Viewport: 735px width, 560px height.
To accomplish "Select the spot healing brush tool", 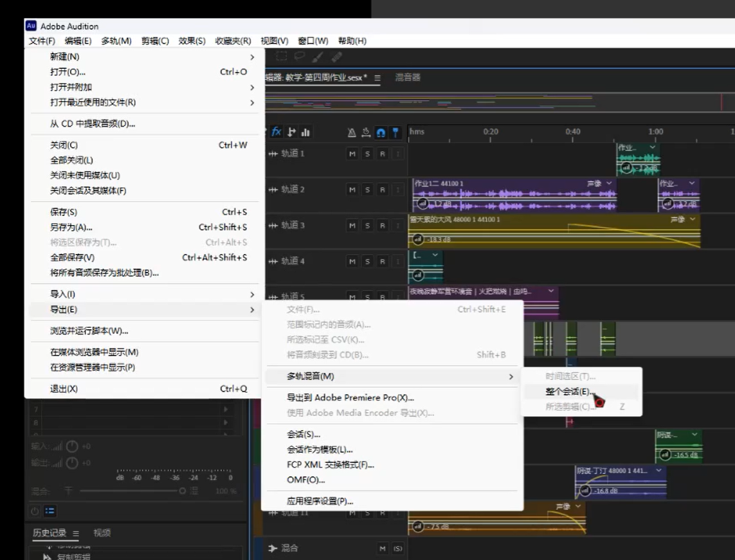I will click(336, 57).
